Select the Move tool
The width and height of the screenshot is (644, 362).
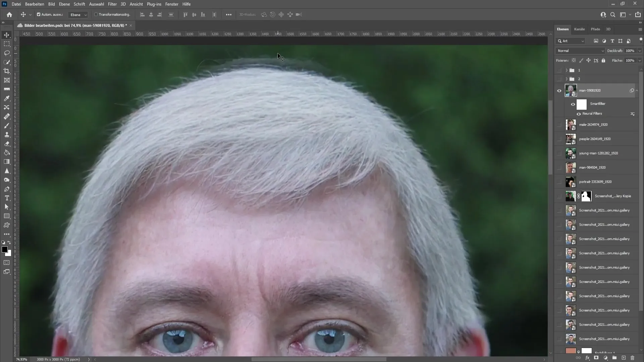[x=7, y=35]
